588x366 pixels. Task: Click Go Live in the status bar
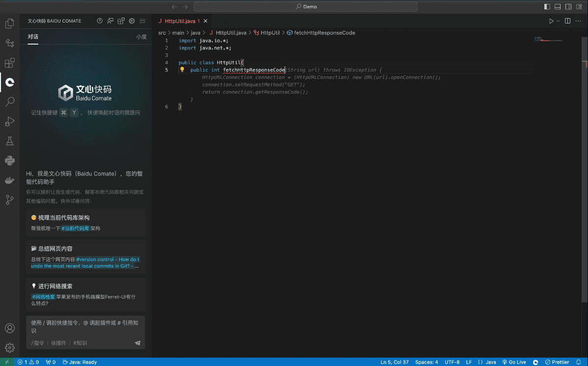click(514, 362)
